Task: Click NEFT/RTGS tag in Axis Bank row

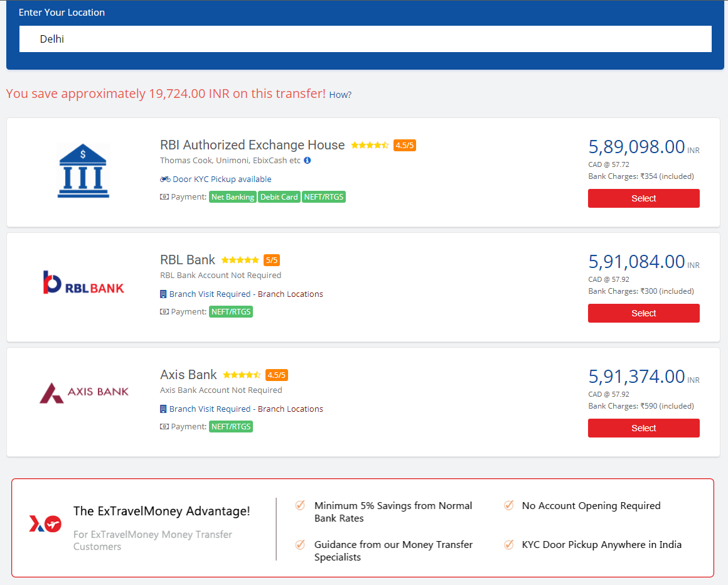Action: click(231, 427)
